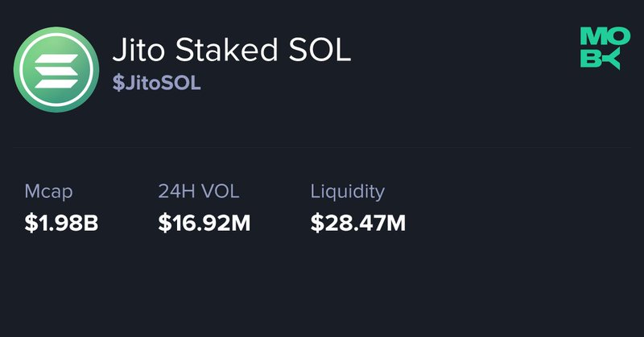644x337 pixels.
Task: Click the 24H VOL label
Action: pos(198,191)
